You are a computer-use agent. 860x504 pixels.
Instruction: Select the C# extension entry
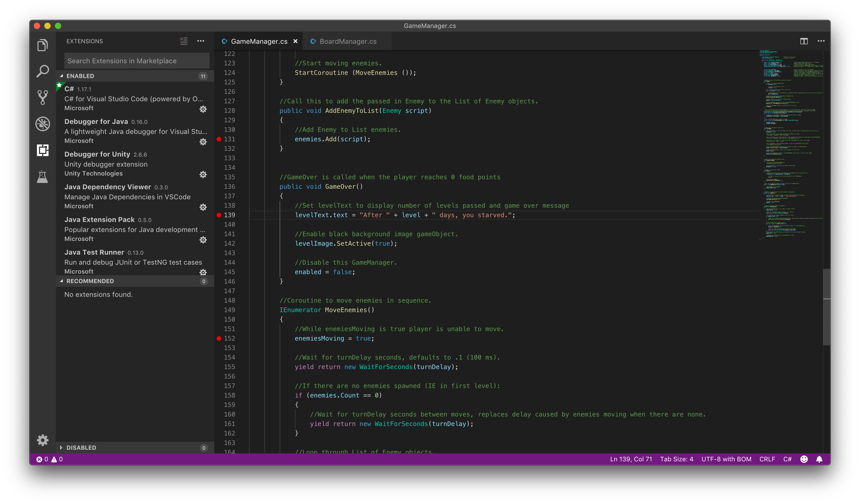[x=135, y=98]
